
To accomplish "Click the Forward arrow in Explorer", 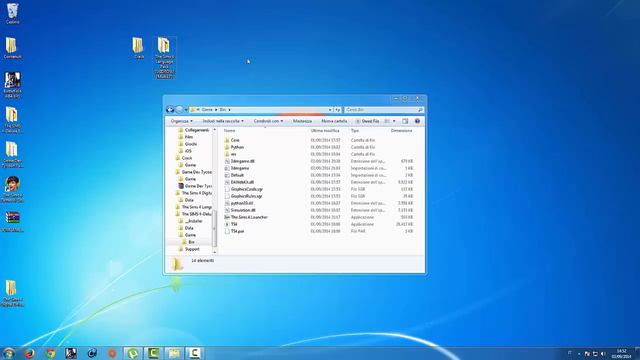I will click(179, 109).
